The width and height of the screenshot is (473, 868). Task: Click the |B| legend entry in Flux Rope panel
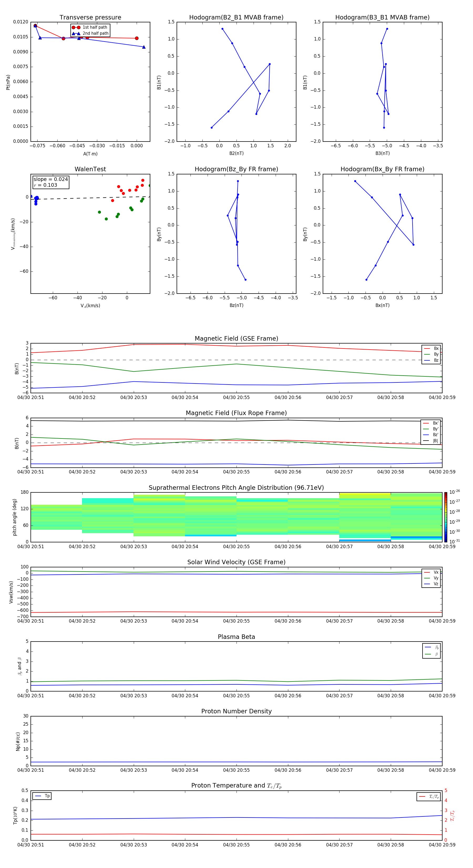(431, 441)
